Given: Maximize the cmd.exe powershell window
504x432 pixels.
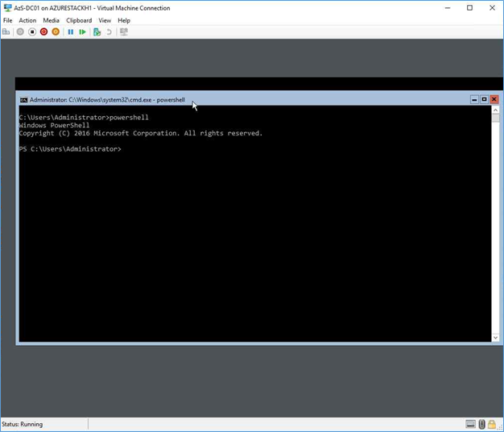Looking at the screenshot, I should click(484, 100).
